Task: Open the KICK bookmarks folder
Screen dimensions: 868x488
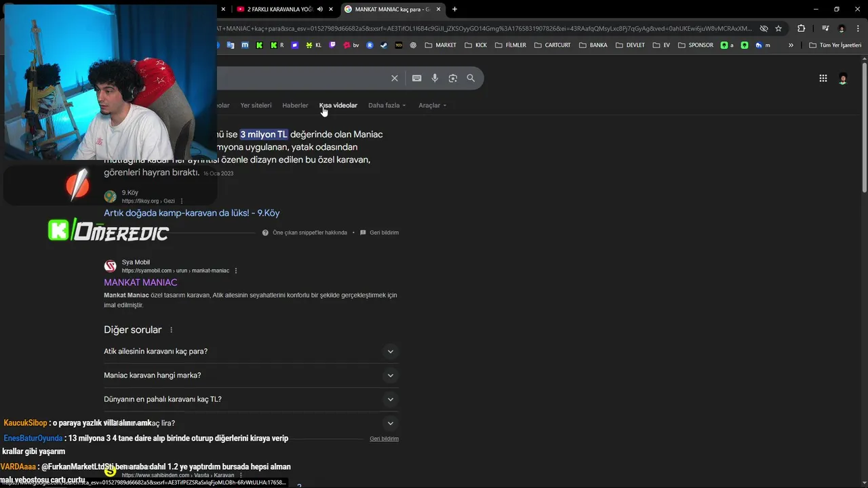Action: pyautogui.click(x=476, y=45)
